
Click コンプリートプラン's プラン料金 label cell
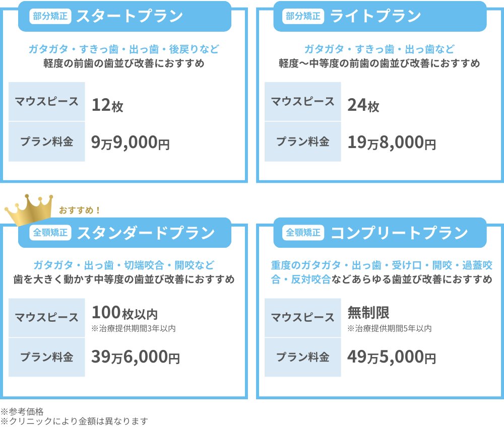click(302, 357)
